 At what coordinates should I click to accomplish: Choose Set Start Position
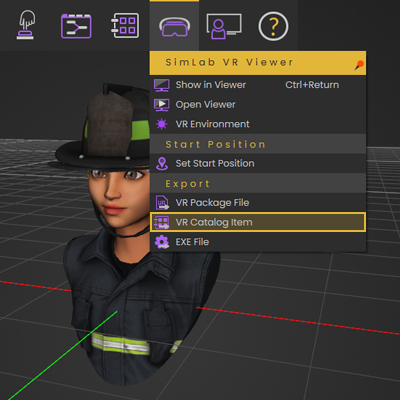tap(258, 163)
